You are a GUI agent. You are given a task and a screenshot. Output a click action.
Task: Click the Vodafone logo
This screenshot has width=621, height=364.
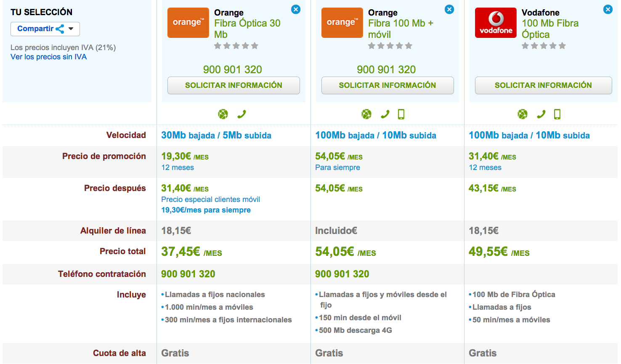click(x=496, y=23)
